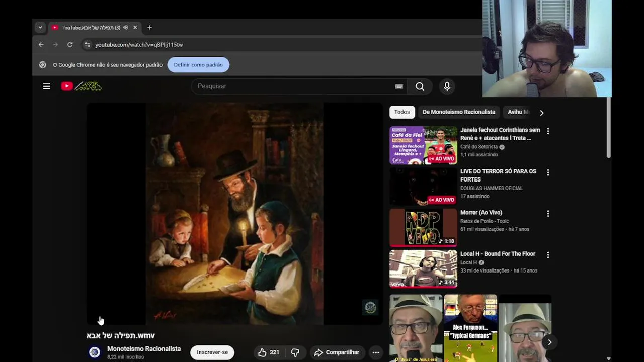Open options for Local H video
This screenshot has height=362, width=644.
point(548,255)
